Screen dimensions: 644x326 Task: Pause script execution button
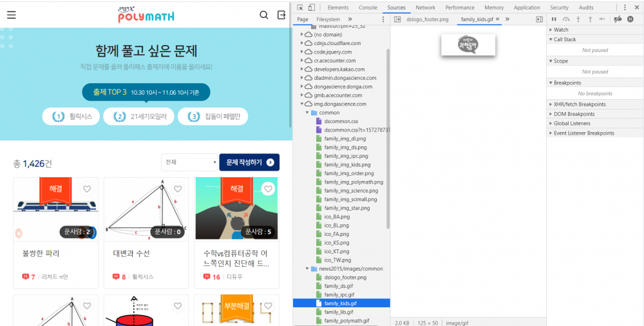(554, 19)
